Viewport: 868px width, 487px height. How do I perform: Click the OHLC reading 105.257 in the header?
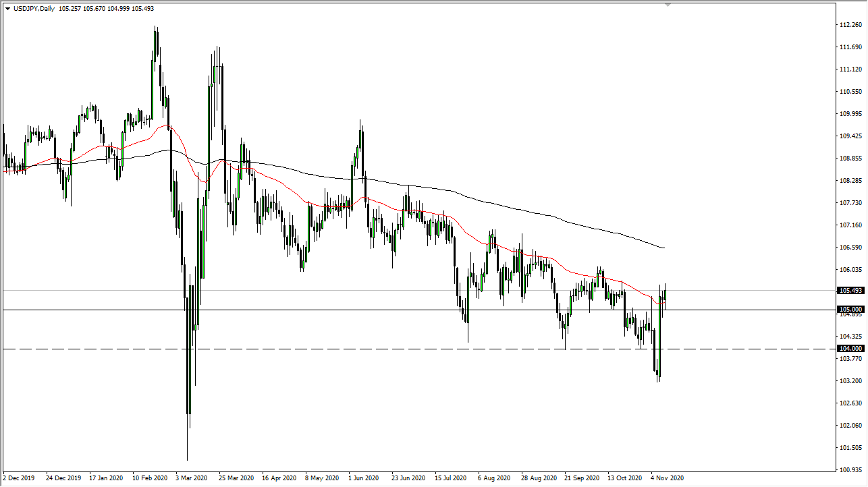pyautogui.click(x=66, y=9)
